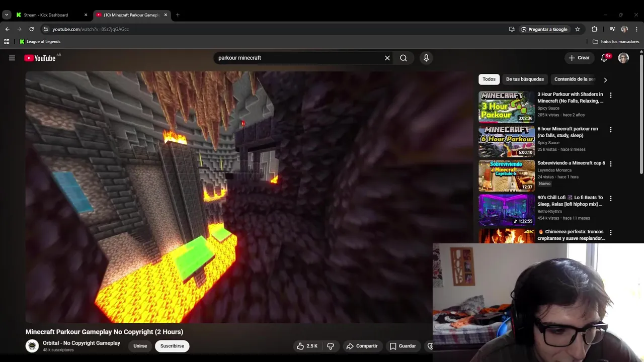Open League of Legends bookmark
The height and width of the screenshot is (362, 644).
coord(40,42)
